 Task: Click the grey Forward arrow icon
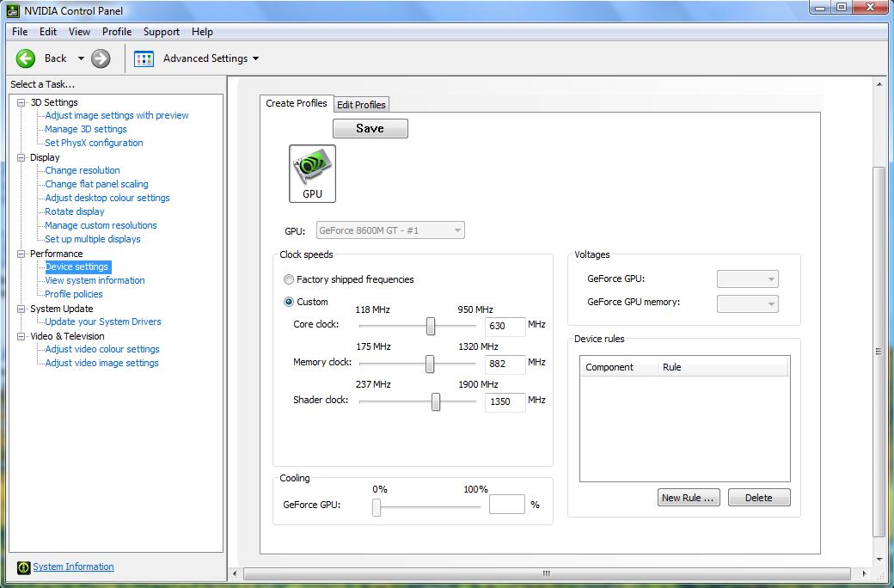[x=101, y=58]
